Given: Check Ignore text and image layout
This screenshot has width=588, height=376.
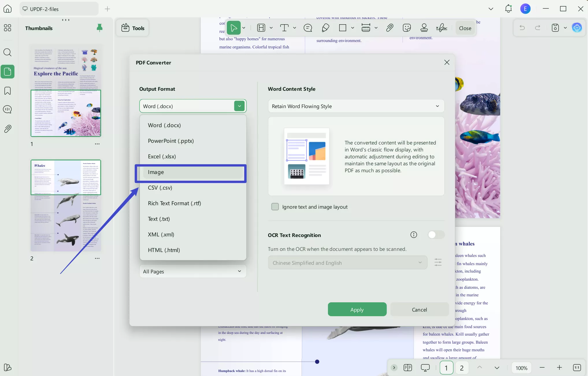Looking at the screenshot, I should 275,207.
